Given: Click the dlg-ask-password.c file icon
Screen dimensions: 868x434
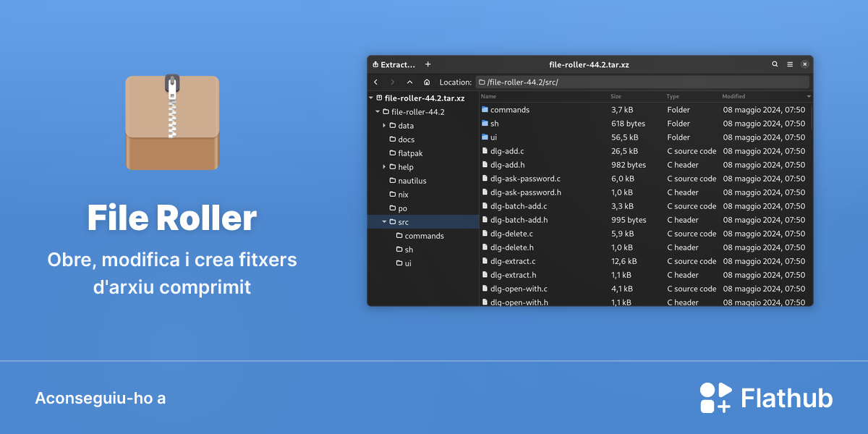Looking at the screenshot, I should pos(485,179).
